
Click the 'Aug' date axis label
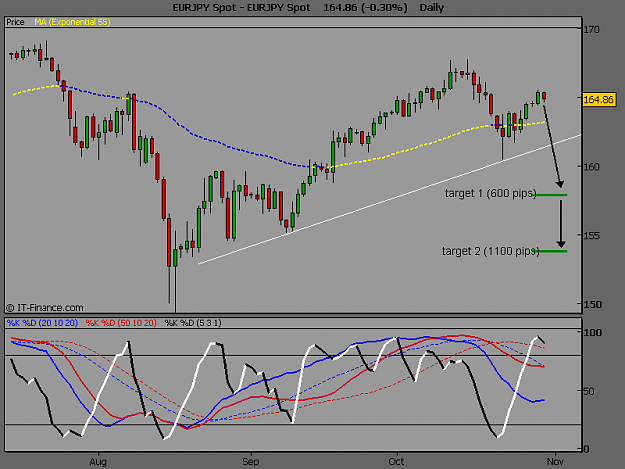98,462
